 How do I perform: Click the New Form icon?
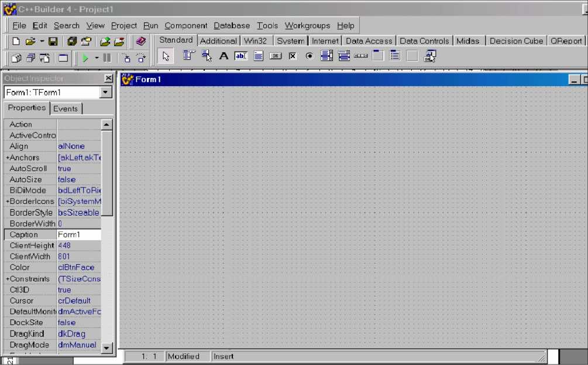[63, 58]
